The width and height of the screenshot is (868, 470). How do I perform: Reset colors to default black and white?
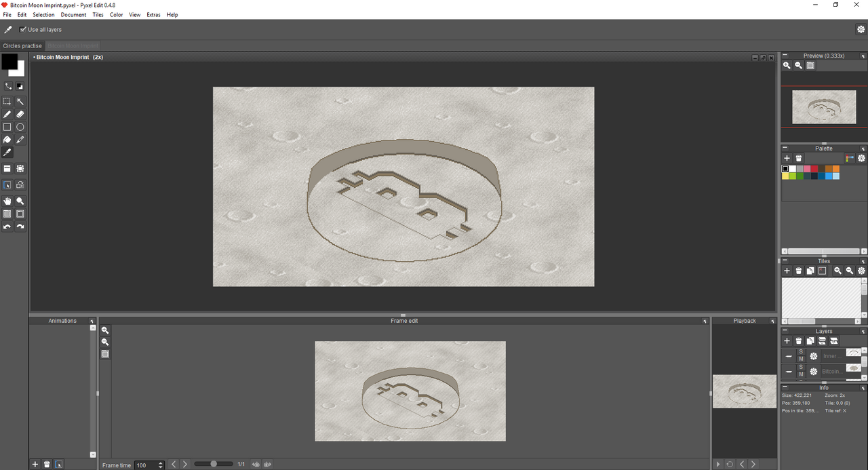(20, 86)
